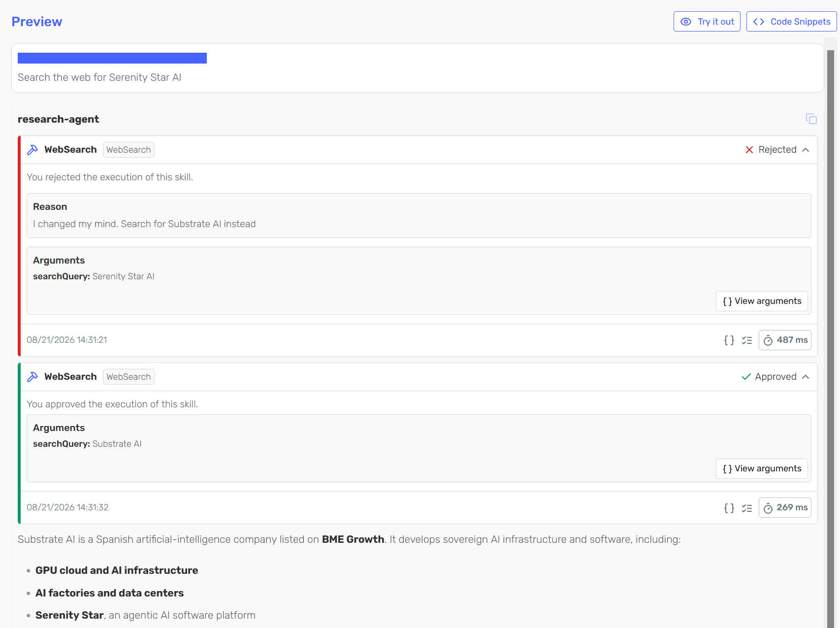View arguments for Serenity Star AI search
Image resolution: width=840 pixels, height=628 pixels.
(762, 301)
